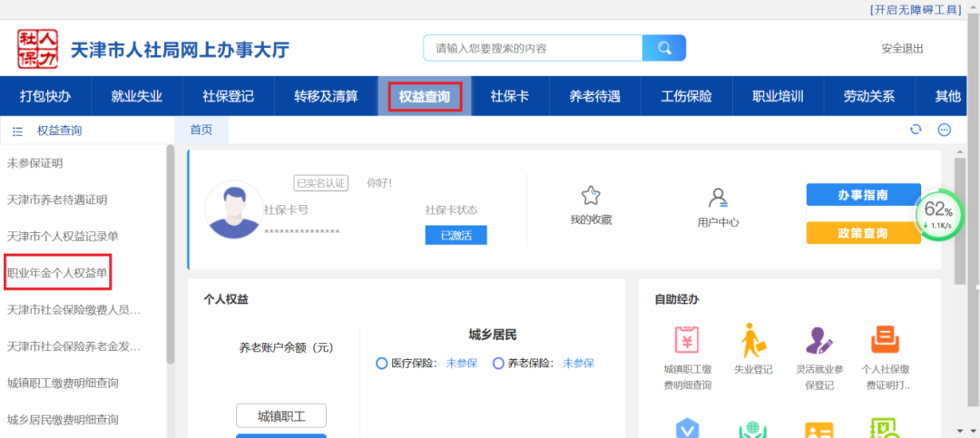Select the 医疗保险 radio circle

click(382, 364)
